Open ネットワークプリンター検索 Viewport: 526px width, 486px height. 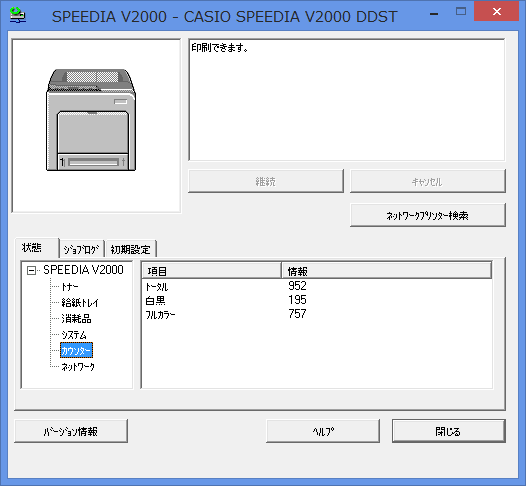[x=428, y=215]
